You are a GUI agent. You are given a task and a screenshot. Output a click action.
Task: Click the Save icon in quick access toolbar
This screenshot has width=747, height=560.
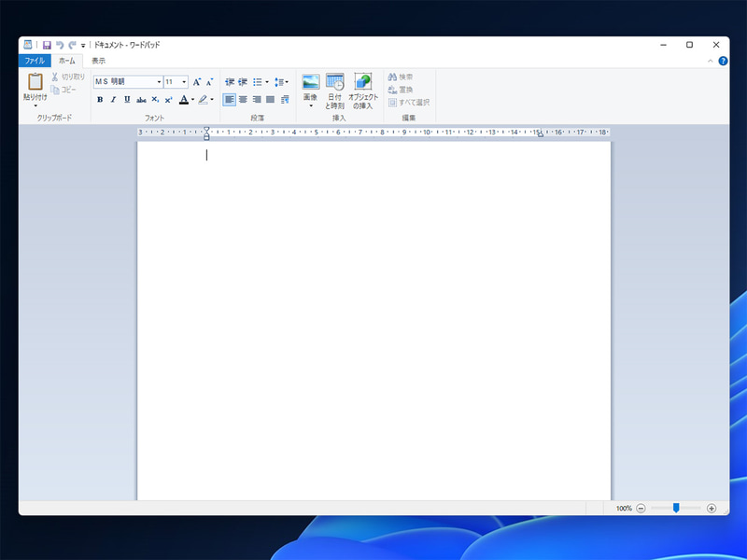click(x=47, y=45)
